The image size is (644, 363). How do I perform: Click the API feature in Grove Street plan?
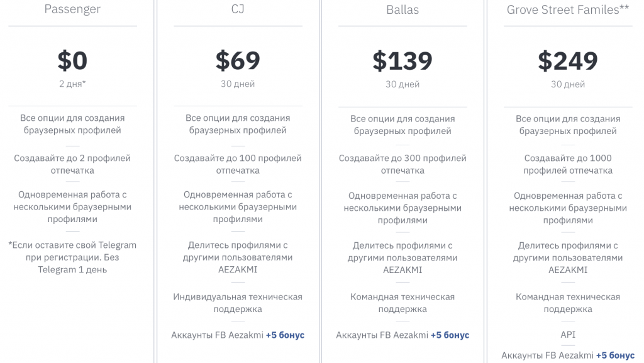point(568,335)
